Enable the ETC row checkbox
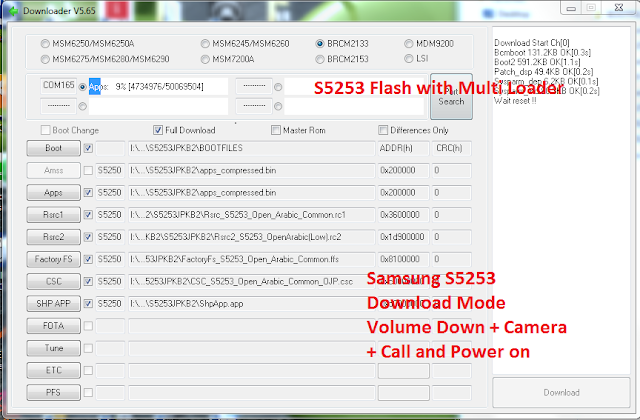The image size is (640, 420). tap(88, 370)
